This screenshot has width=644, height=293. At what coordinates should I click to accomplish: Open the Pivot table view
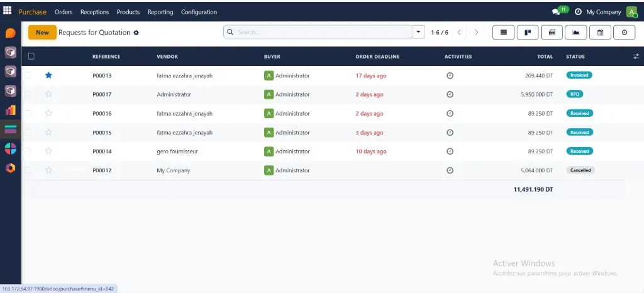[552, 32]
